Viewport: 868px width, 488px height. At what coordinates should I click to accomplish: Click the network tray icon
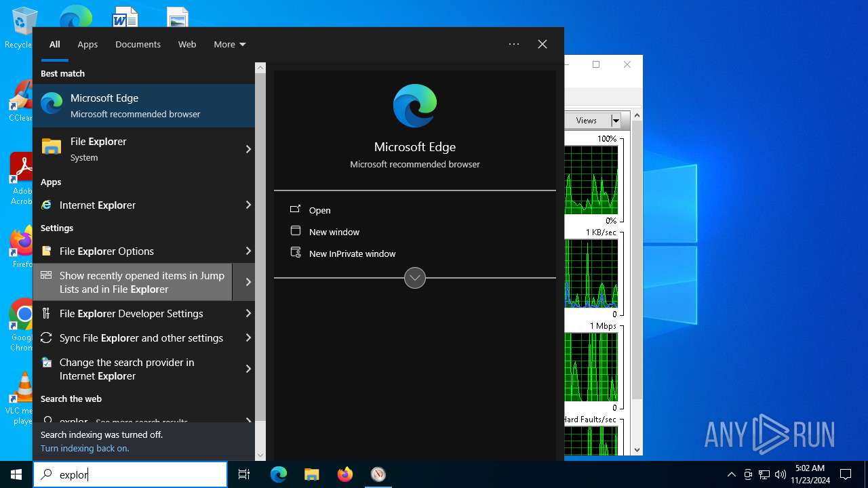[x=764, y=474]
